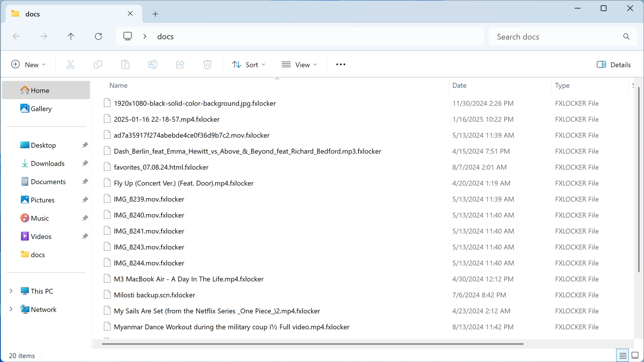Open the docs folder in sidebar
Image resolution: width=644 pixels, height=362 pixels.
click(38, 255)
